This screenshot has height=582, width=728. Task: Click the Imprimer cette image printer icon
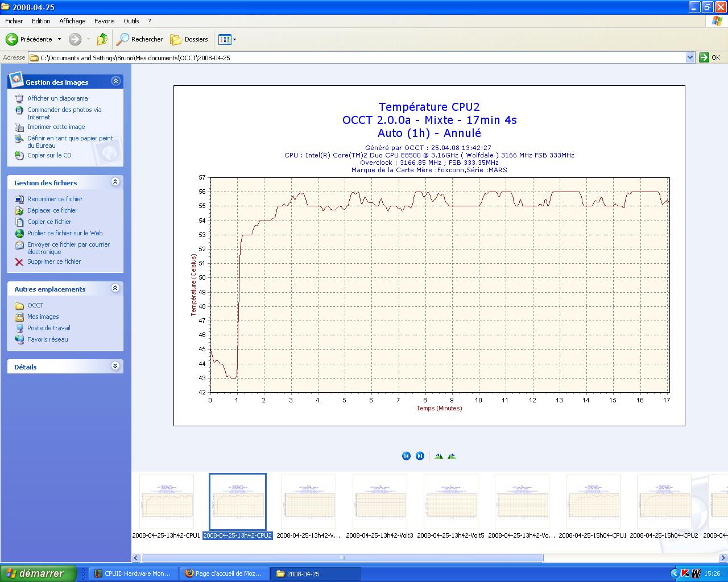(19, 127)
